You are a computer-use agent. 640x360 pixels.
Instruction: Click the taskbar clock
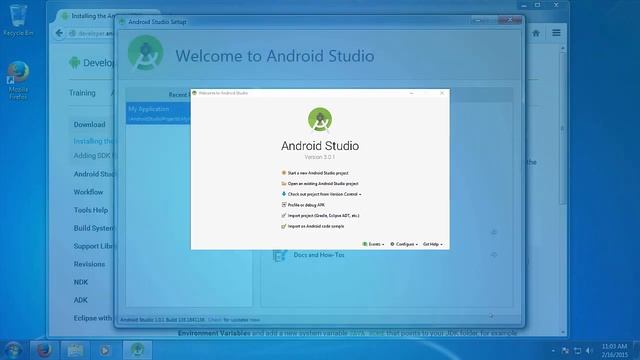click(x=614, y=351)
